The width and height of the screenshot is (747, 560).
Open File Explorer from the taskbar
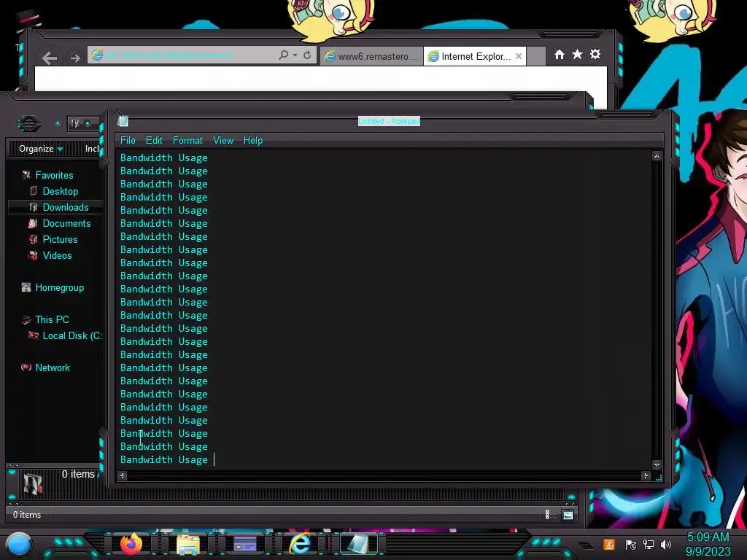tap(189, 544)
